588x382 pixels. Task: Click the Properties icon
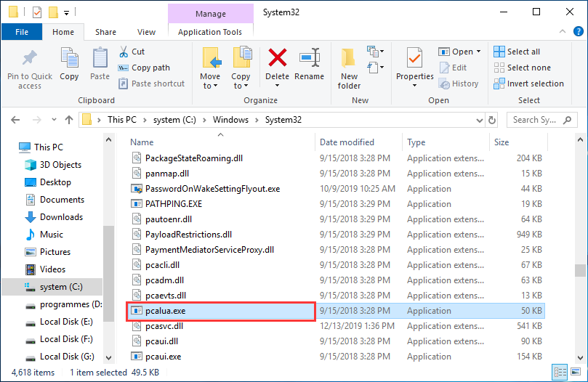[415, 57]
